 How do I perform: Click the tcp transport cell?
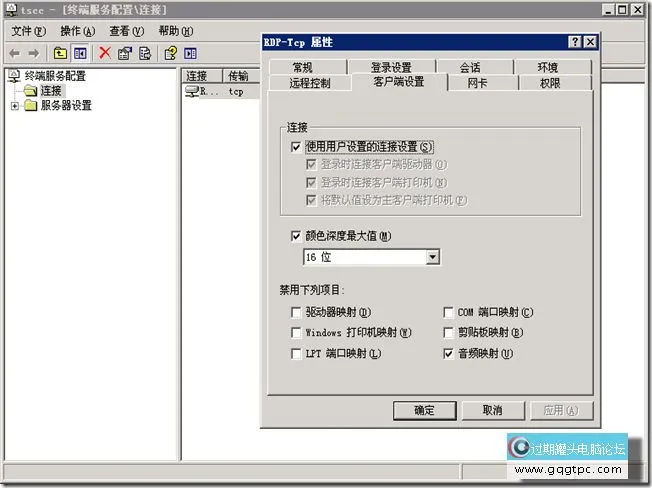tap(236, 91)
